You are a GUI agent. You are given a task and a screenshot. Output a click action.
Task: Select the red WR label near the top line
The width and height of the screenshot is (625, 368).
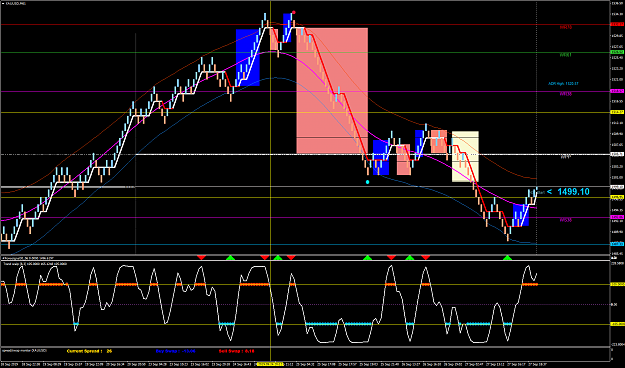pyautogui.click(x=566, y=28)
